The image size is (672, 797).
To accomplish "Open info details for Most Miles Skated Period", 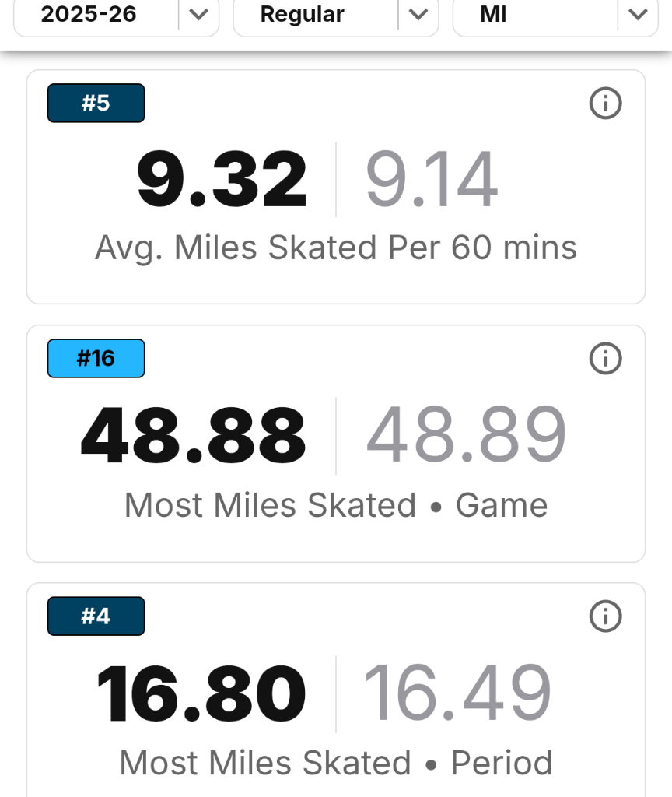I will (x=606, y=616).
